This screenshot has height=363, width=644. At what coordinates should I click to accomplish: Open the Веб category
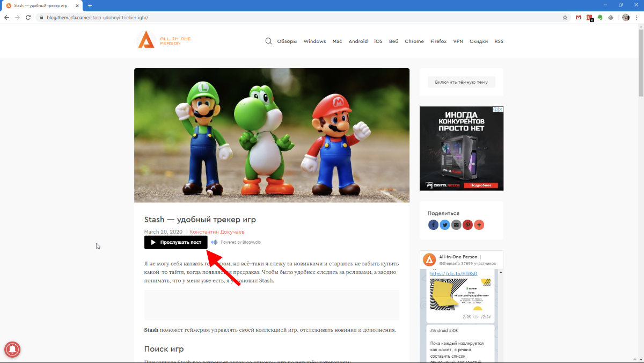[x=393, y=41]
